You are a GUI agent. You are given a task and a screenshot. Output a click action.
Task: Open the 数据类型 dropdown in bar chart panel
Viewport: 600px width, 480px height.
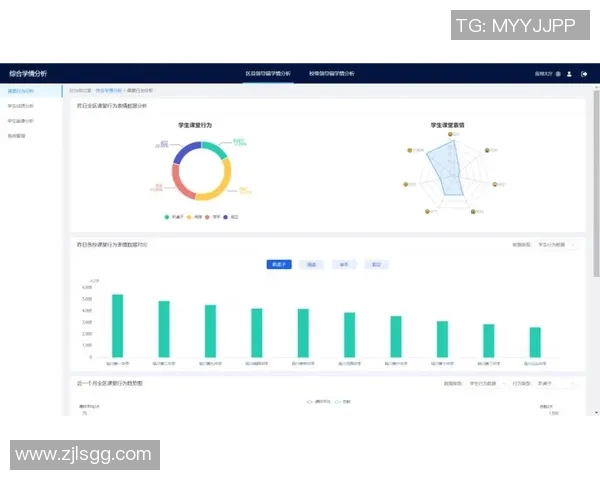point(555,244)
